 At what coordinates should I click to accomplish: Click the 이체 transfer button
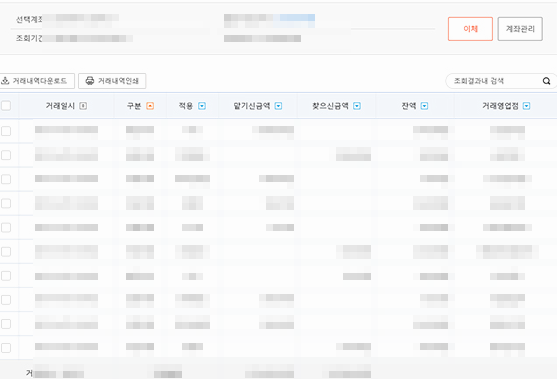coord(470,29)
